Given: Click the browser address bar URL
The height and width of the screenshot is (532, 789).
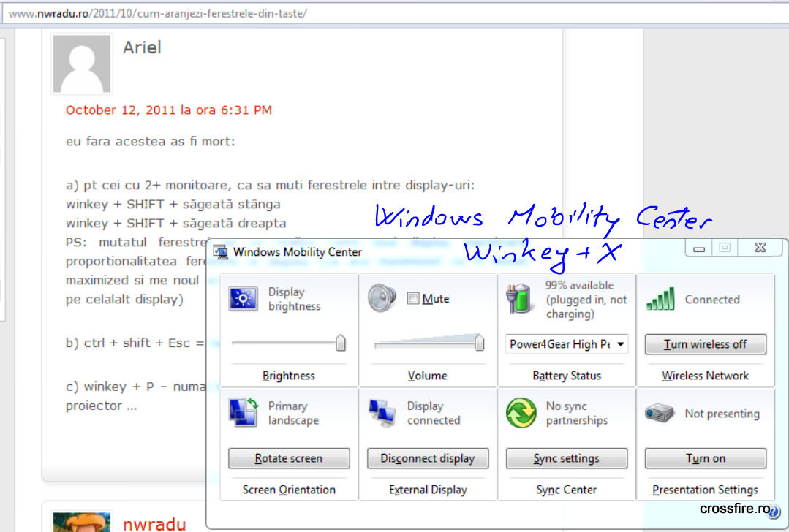Looking at the screenshot, I should (x=157, y=14).
